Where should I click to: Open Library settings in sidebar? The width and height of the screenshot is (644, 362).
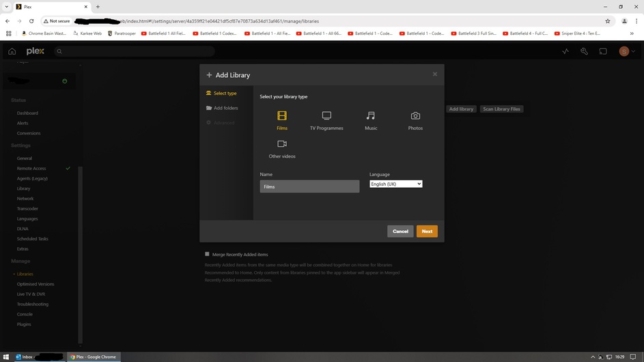point(23,189)
